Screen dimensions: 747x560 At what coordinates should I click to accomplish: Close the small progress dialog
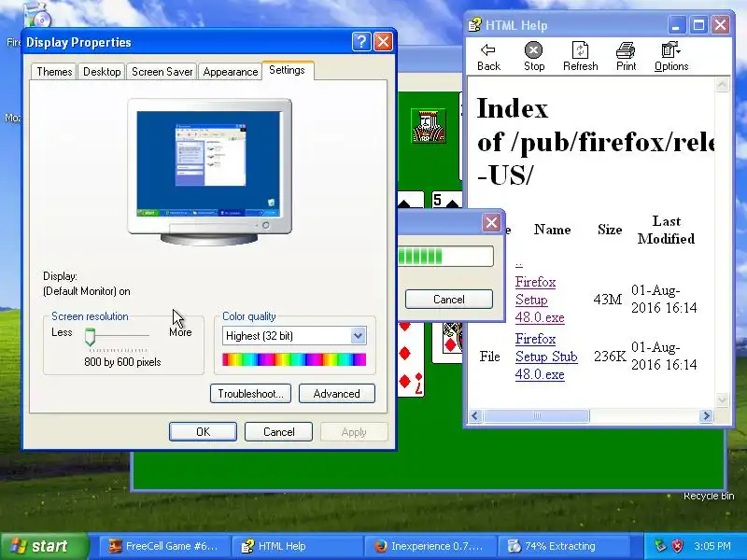pyautogui.click(x=491, y=222)
